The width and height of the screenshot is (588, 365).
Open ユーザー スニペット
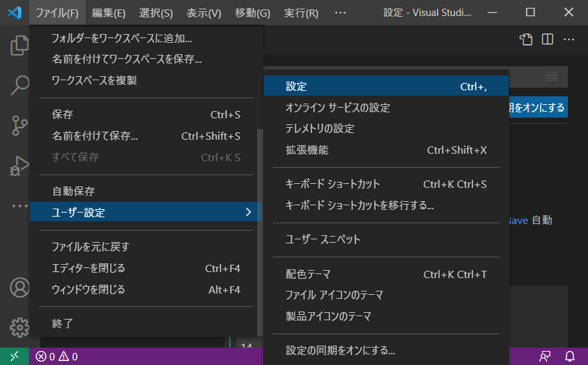(x=386, y=239)
